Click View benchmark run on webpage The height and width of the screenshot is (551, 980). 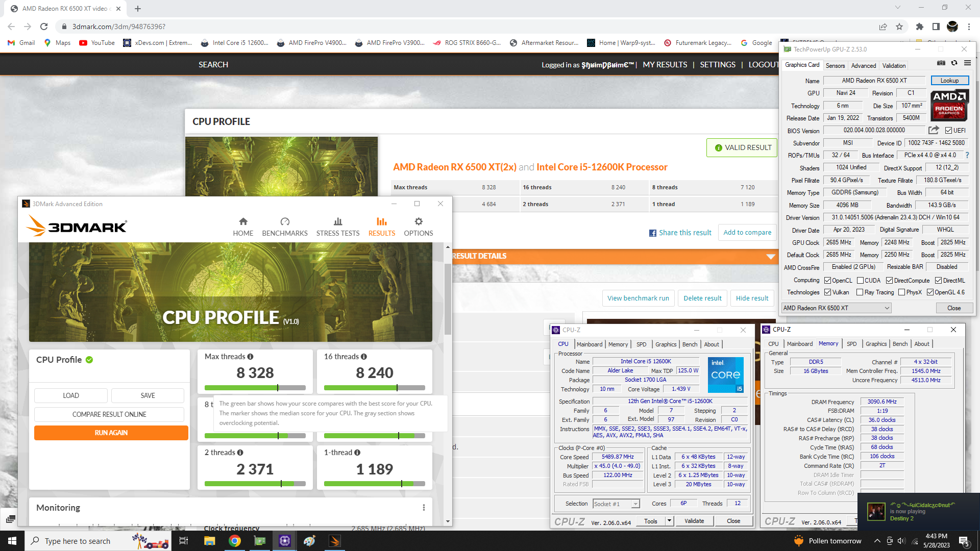coord(638,298)
